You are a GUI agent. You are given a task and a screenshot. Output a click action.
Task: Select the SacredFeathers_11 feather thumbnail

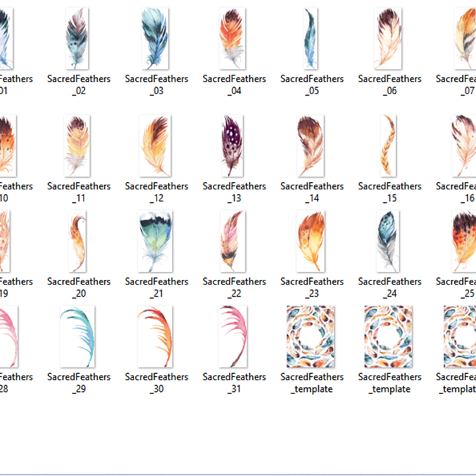tap(77, 146)
